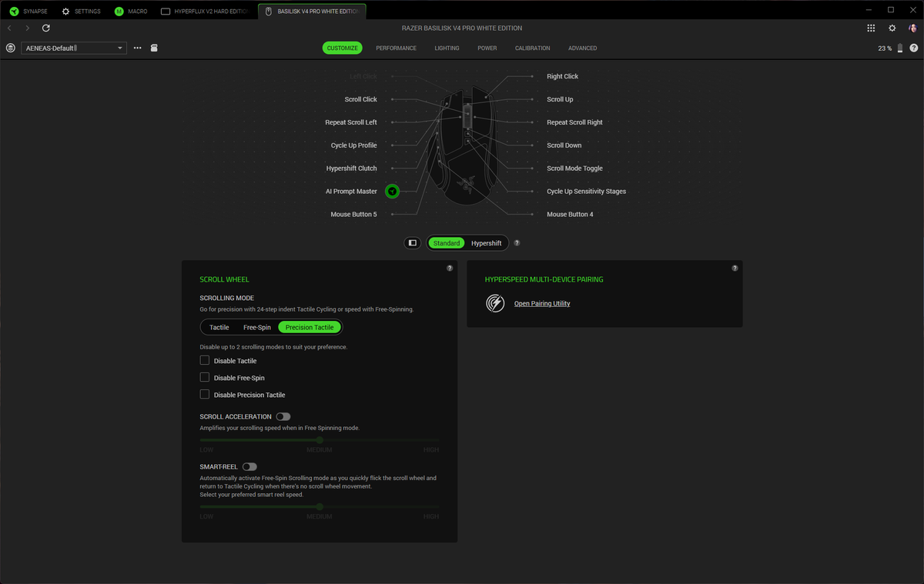Click the profile list icon beside the dropdown

[10, 48]
